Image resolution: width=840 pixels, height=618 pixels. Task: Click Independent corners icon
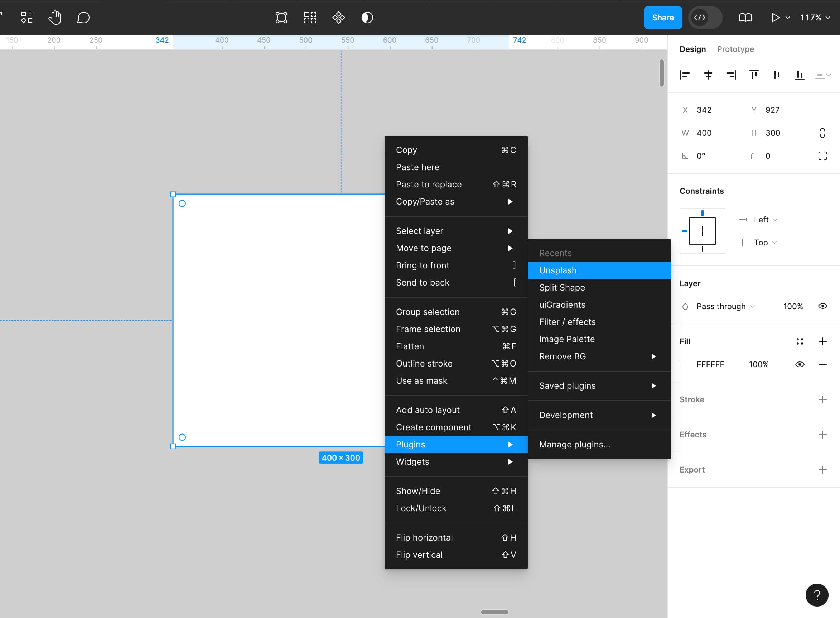click(x=822, y=156)
